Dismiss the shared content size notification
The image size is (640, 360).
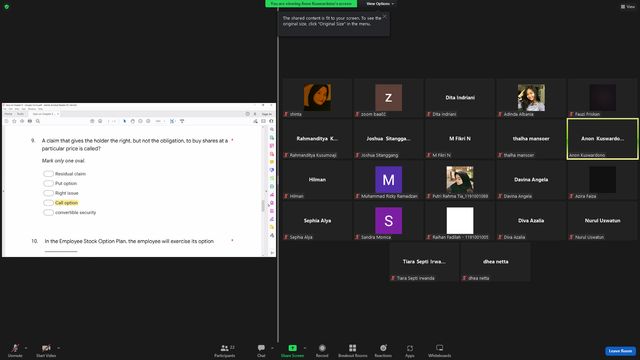coord(384,17)
